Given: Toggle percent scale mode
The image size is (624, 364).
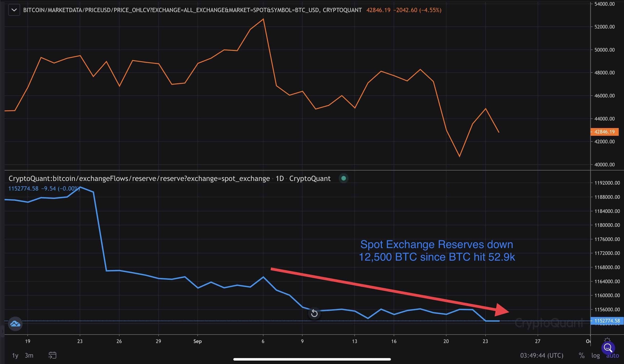Looking at the screenshot, I should [582, 355].
